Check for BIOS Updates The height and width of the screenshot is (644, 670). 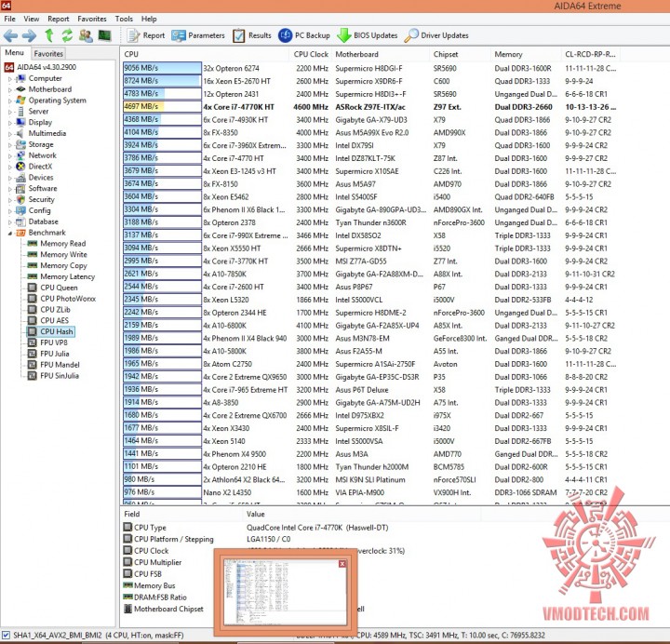point(367,35)
